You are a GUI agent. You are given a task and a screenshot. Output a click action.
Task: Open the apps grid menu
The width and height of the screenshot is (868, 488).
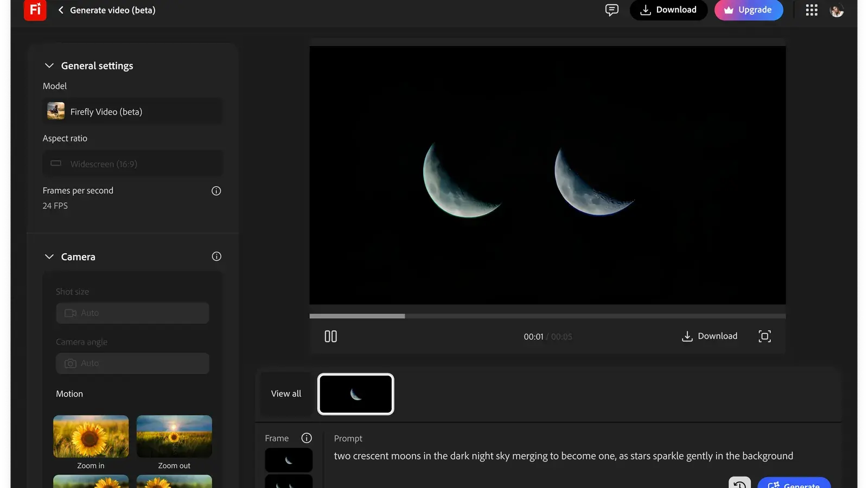pyautogui.click(x=812, y=10)
